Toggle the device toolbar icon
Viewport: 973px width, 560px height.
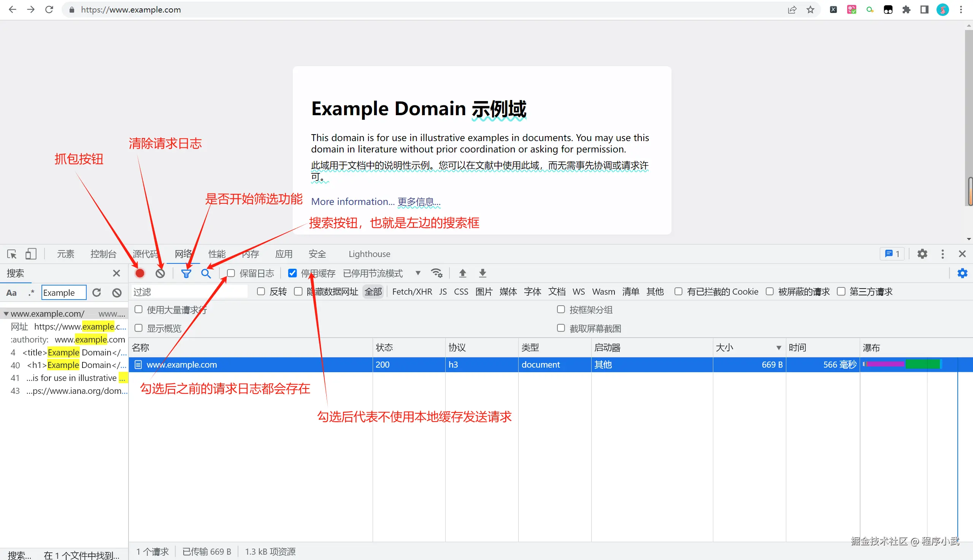31,254
